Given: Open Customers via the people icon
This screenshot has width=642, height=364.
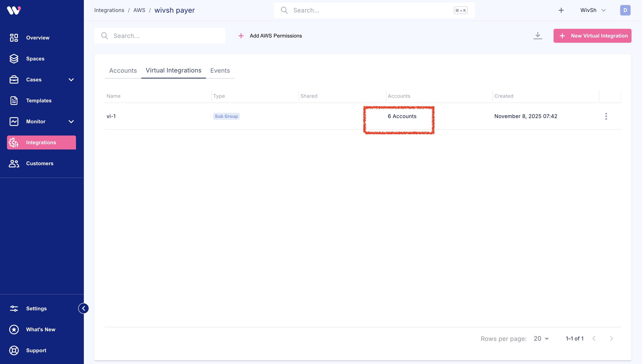Looking at the screenshot, I should click(14, 163).
